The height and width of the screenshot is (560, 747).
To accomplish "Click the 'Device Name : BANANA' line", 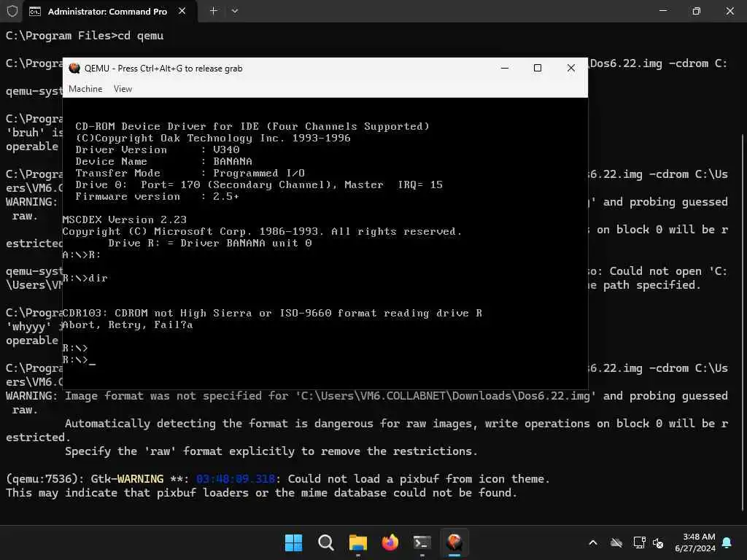I will pos(164,161).
